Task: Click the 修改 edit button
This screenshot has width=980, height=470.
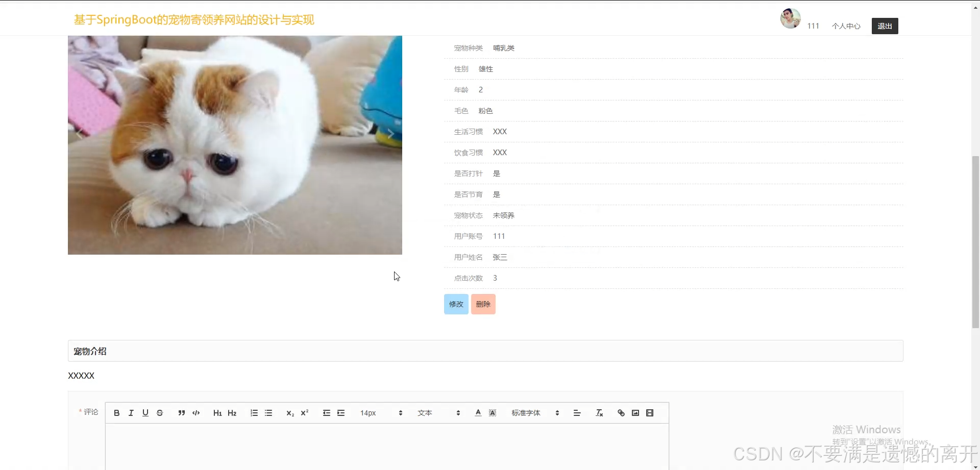Action: 456,304
